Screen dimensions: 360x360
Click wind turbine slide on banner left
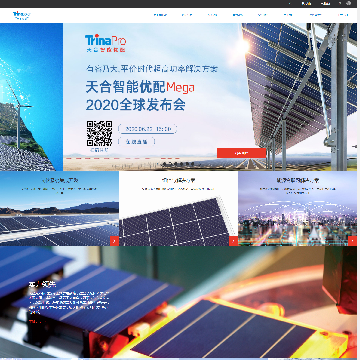[x=31, y=97]
